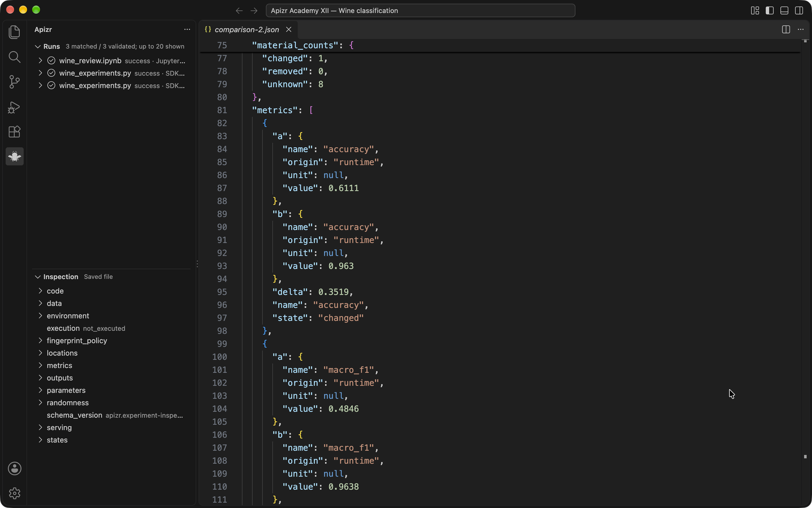Select the execution not_executed row
Screen dimensions: 812x508
tap(112, 329)
